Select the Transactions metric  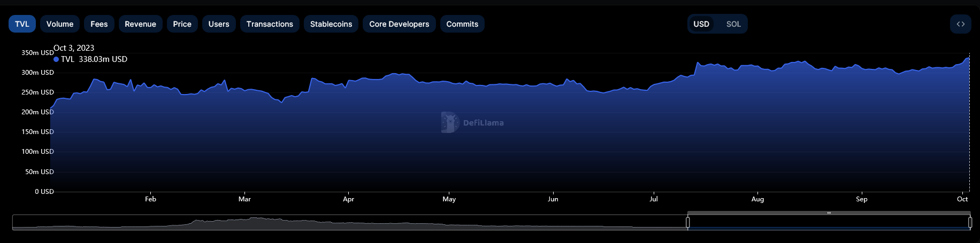point(270,24)
